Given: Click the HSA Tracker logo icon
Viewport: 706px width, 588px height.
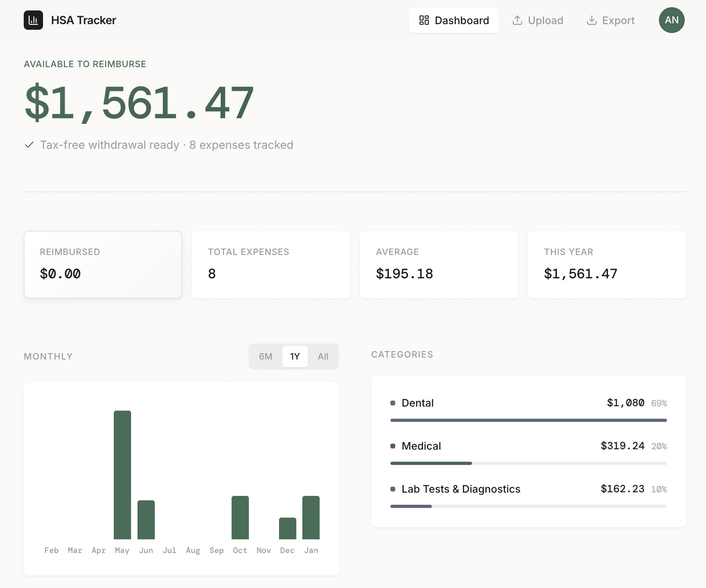Looking at the screenshot, I should [33, 20].
